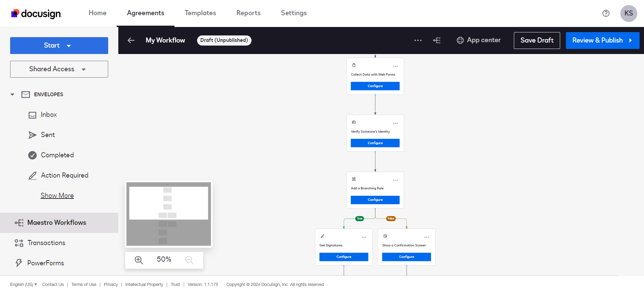
Task: Click the back arrow beside My Workflow
Action: [x=131, y=41]
